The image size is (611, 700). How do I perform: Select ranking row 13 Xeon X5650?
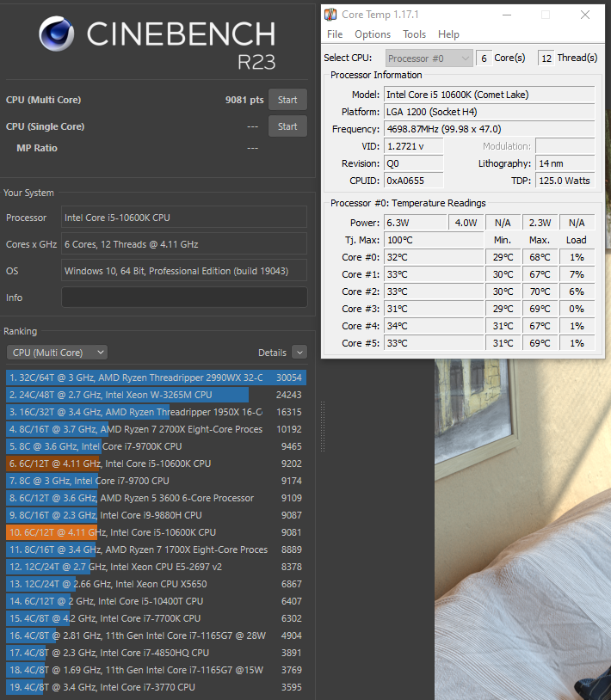[157, 584]
